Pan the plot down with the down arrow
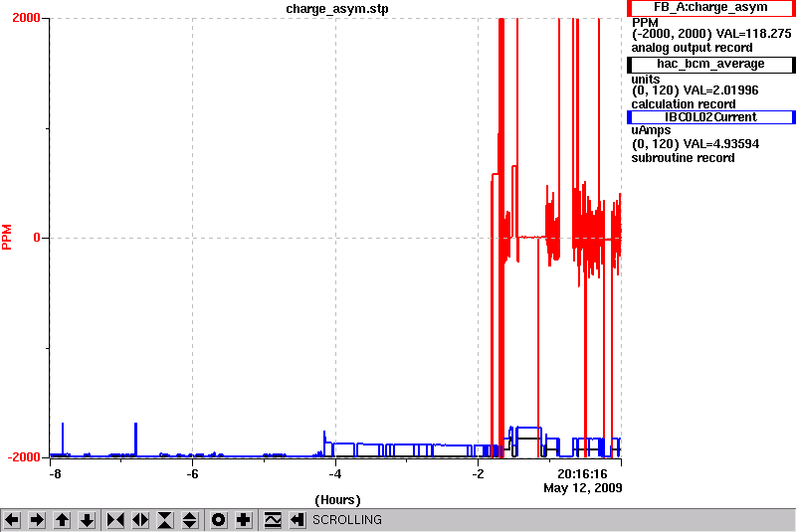796x532 pixels. pyautogui.click(x=87, y=520)
